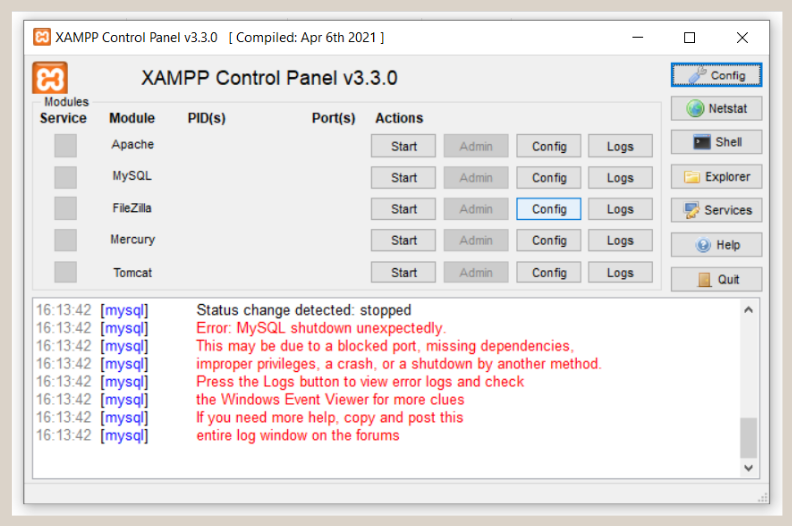Screen dimensions: 792x526
Task: Open the Tomcat Logs menu
Action: pyautogui.click(x=620, y=272)
